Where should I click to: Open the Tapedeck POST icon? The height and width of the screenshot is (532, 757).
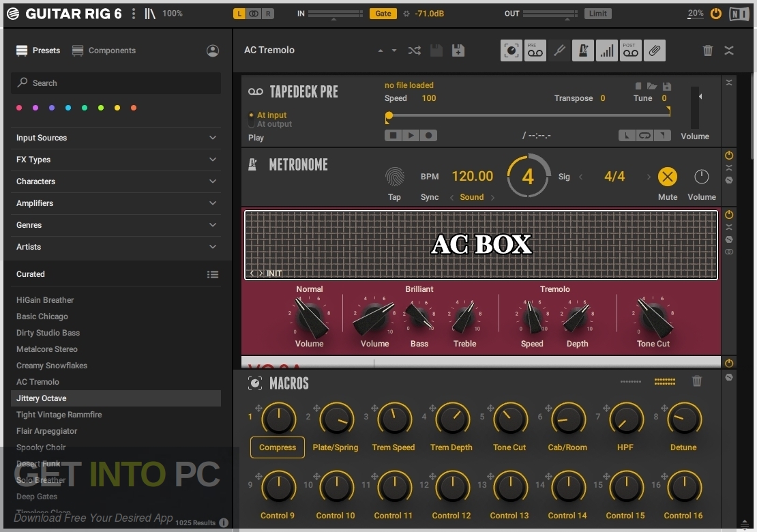630,50
